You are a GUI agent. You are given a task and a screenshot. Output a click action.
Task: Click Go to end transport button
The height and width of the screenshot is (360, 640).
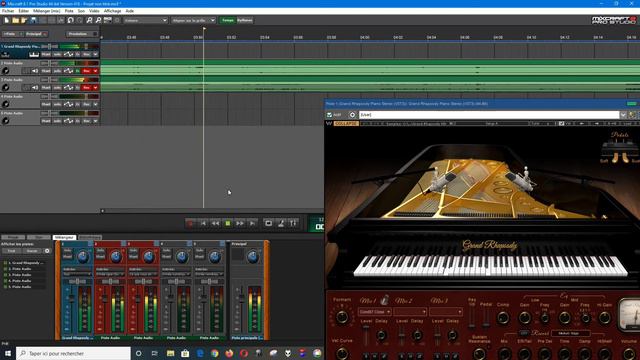(252, 223)
